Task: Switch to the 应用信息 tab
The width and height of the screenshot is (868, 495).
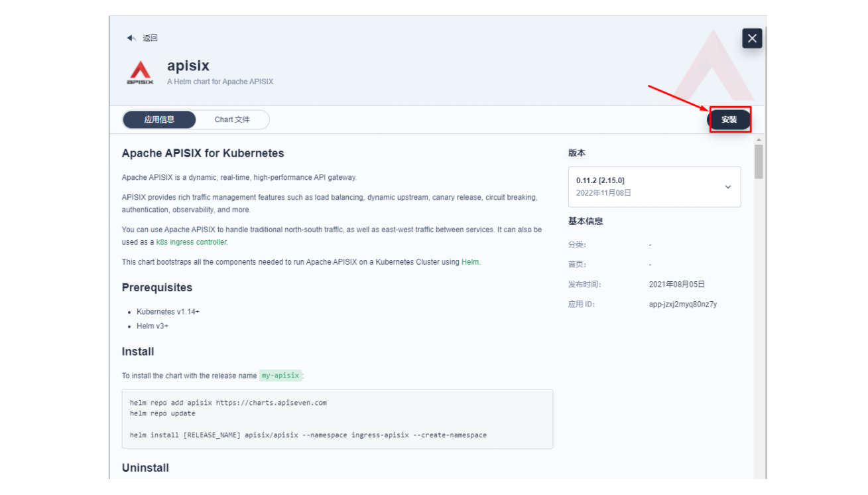Action: [159, 119]
